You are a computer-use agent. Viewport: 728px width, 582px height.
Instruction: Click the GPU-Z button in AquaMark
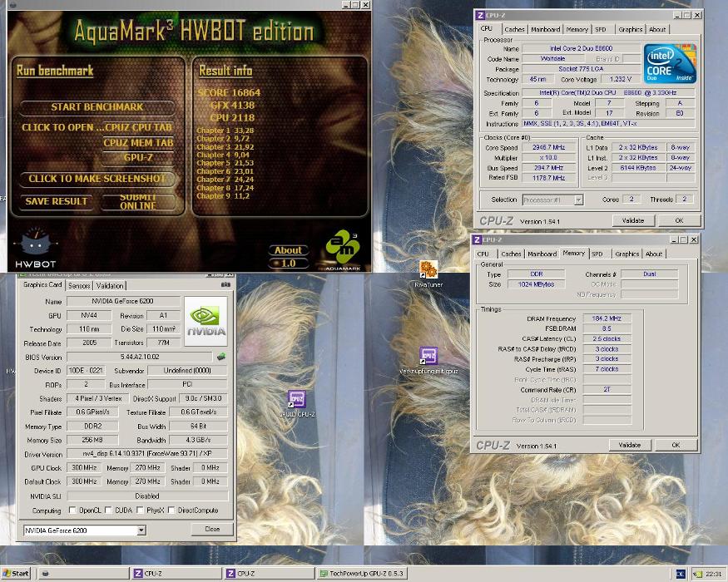click(138, 158)
